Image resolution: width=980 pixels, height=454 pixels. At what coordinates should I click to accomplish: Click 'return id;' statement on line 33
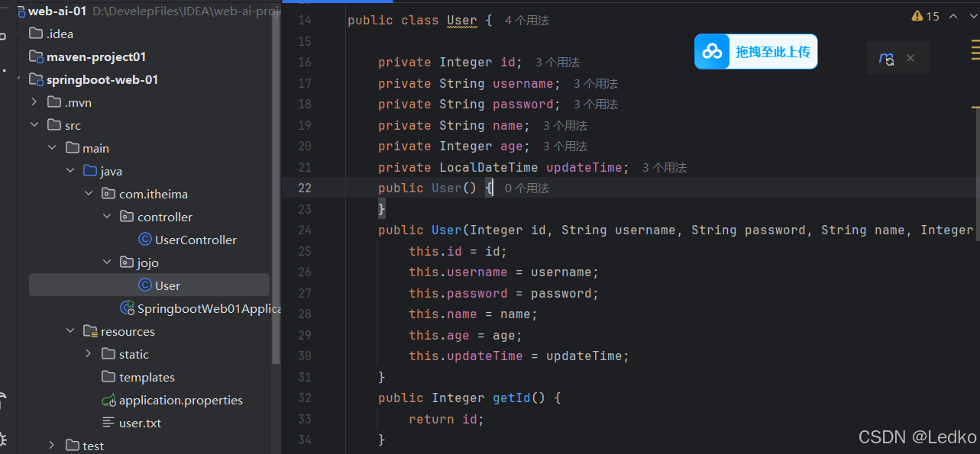(x=447, y=419)
